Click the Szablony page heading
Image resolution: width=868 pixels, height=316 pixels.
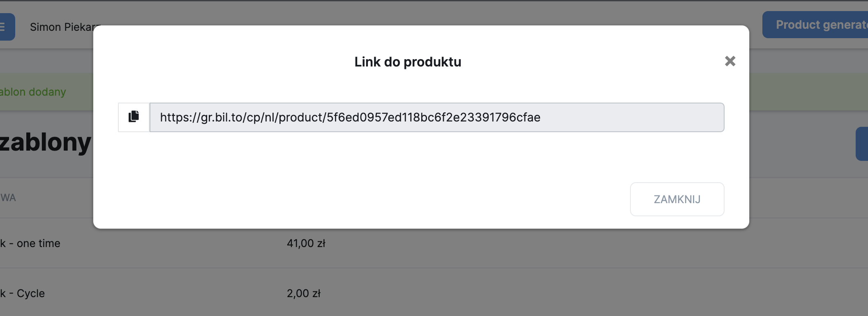(45, 143)
